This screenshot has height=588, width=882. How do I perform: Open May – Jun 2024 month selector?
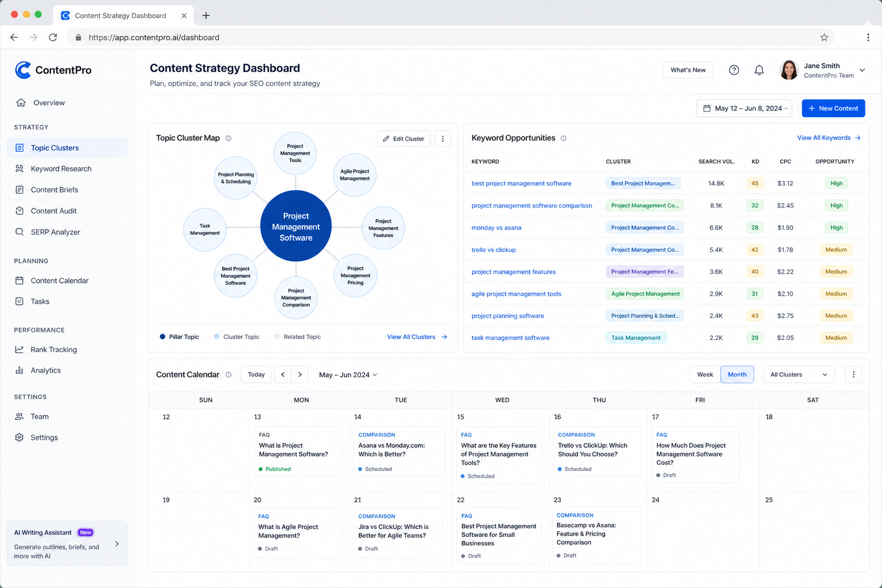point(348,375)
